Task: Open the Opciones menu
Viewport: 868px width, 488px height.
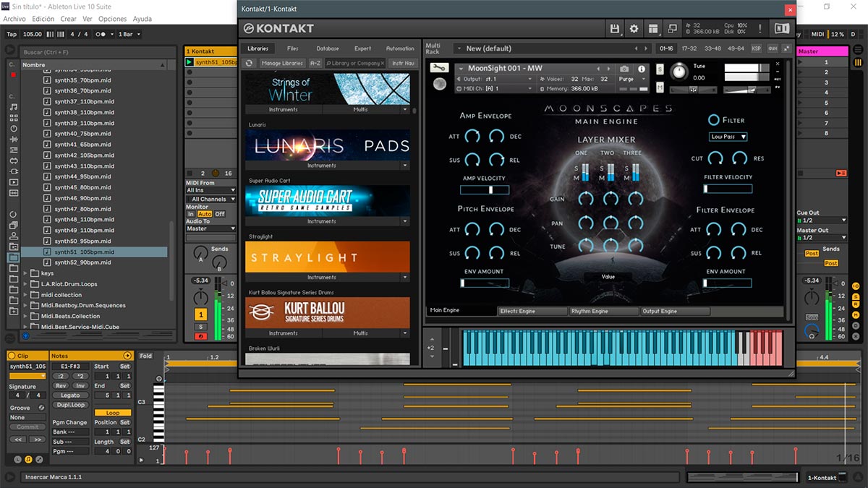Action: [x=113, y=19]
